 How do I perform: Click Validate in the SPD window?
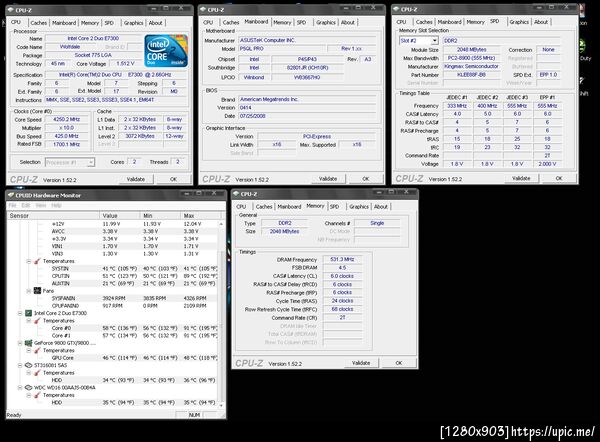click(521, 178)
